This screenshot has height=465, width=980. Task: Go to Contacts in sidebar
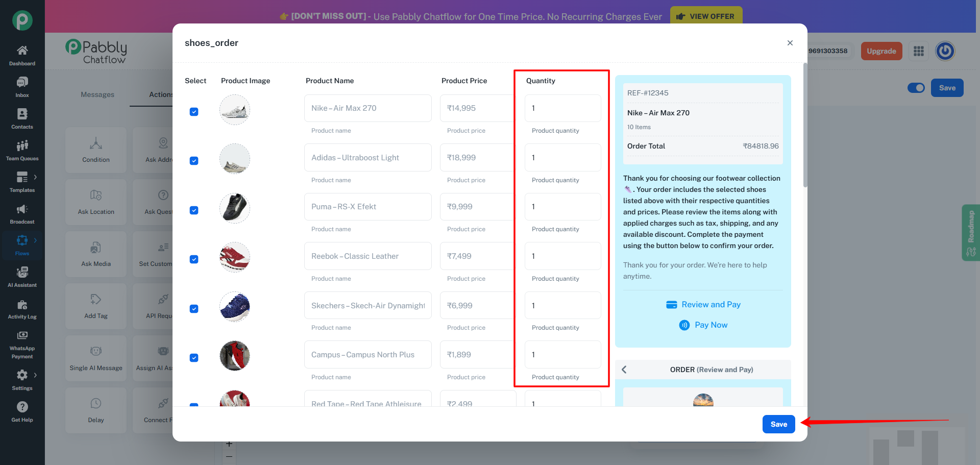[22, 119]
